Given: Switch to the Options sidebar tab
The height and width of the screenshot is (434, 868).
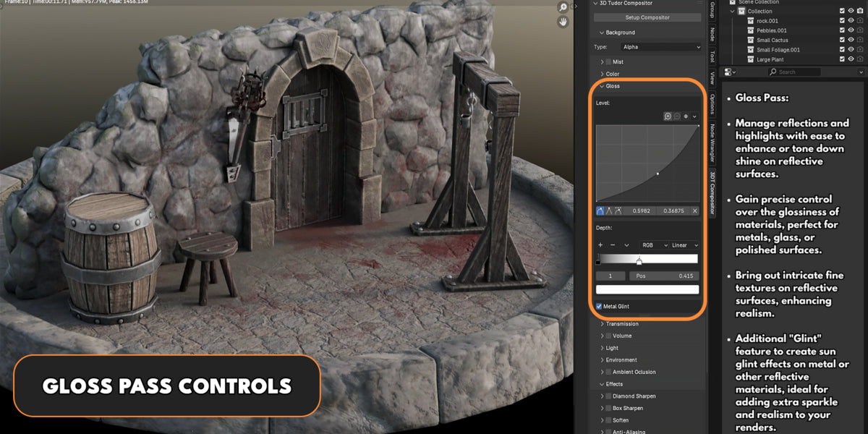Looking at the screenshot, I should 712,104.
